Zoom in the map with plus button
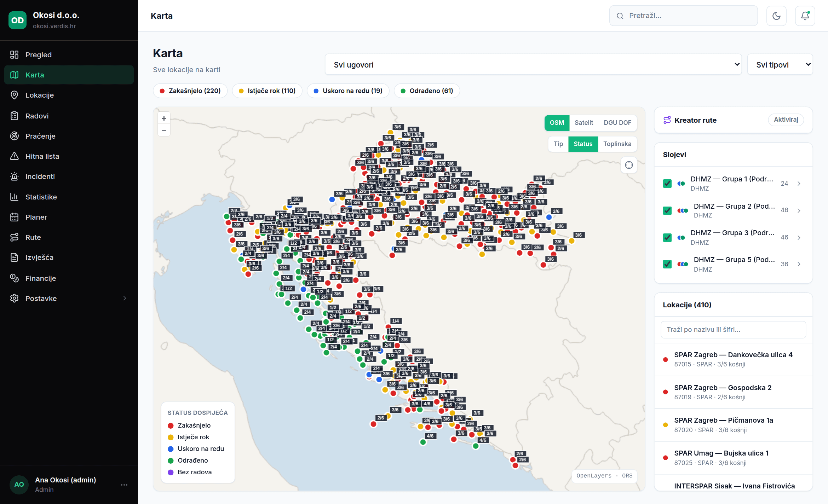Image resolution: width=828 pixels, height=504 pixels. [x=164, y=118]
